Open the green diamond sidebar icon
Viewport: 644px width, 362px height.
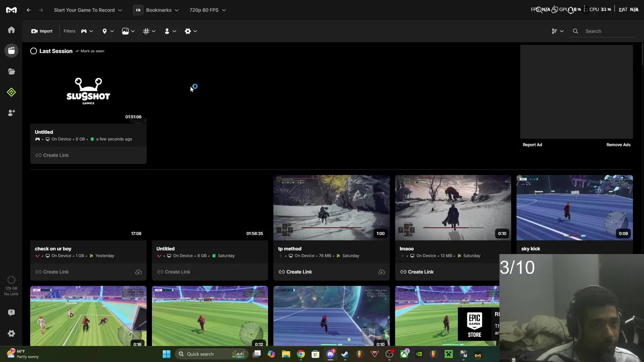11,92
